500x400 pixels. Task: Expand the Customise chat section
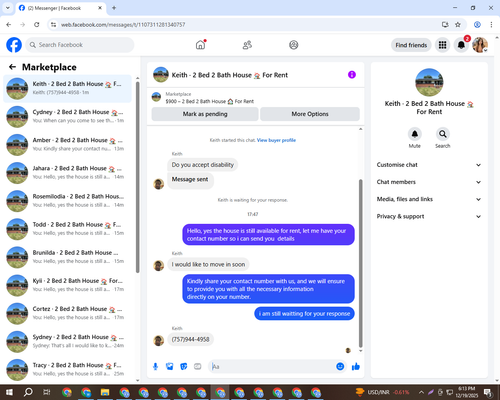[429, 165]
